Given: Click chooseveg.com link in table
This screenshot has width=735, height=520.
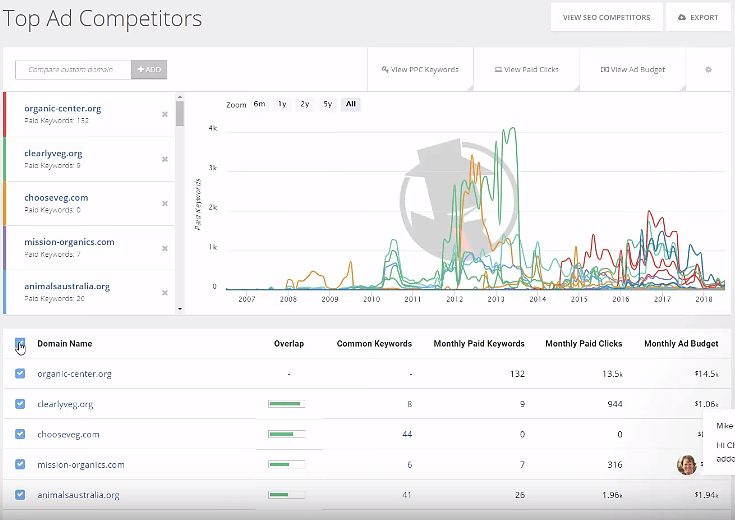Looking at the screenshot, I should (x=68, y=435).
